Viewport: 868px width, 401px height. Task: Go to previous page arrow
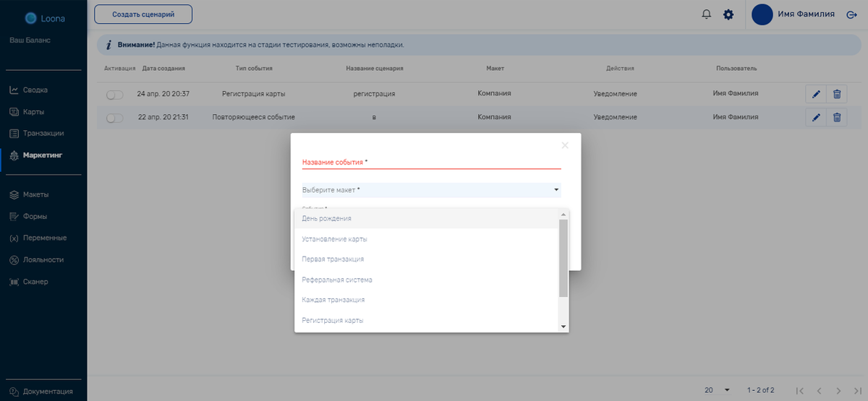pos(818,390)
